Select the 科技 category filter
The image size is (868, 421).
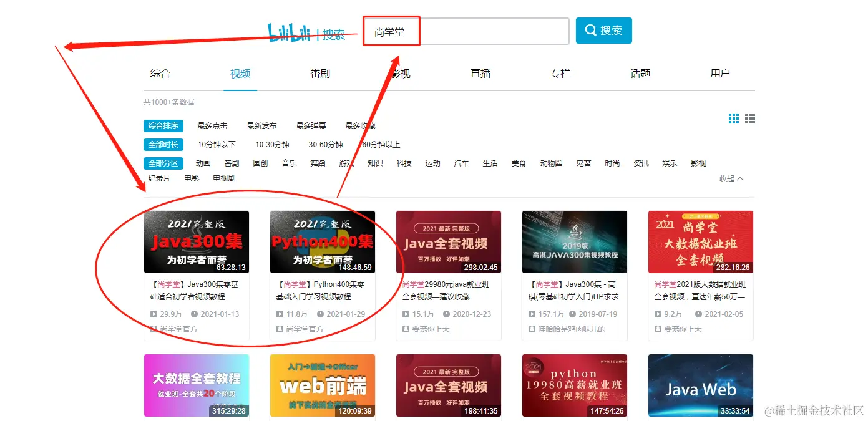403,163
